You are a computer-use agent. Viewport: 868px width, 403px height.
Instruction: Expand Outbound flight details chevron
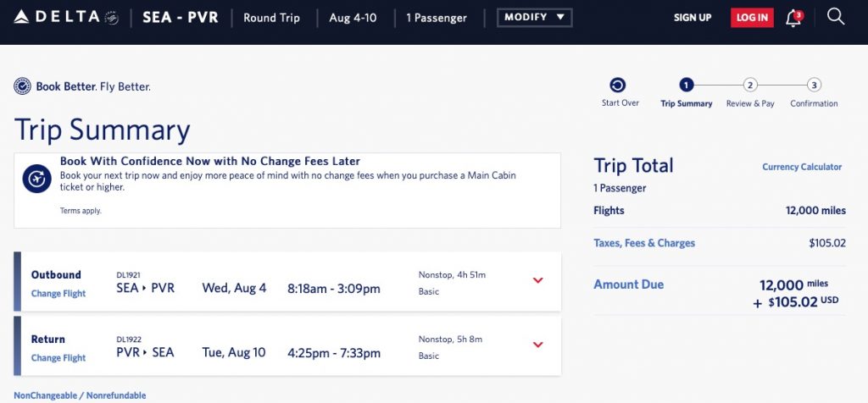(537, 280)
